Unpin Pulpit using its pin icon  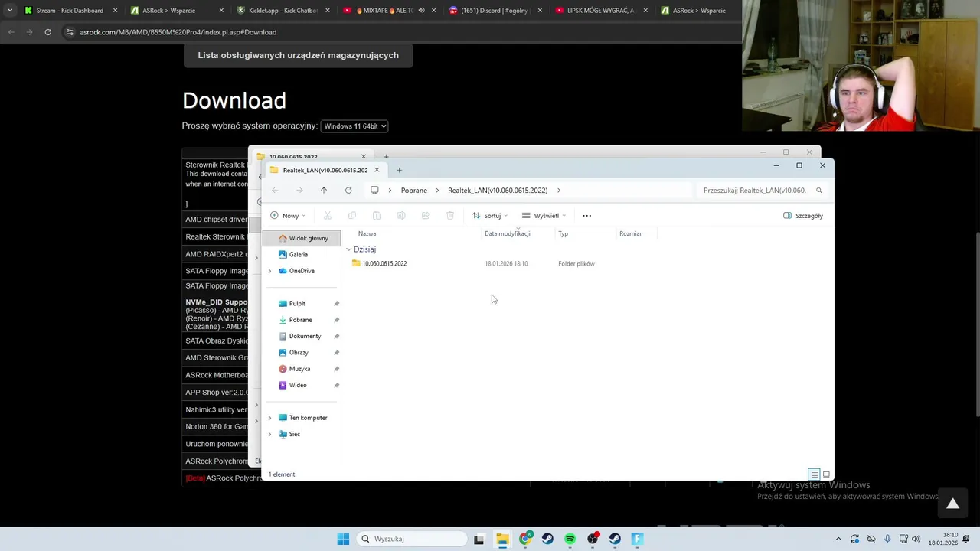pyautogui.click(x=336, y=304)
